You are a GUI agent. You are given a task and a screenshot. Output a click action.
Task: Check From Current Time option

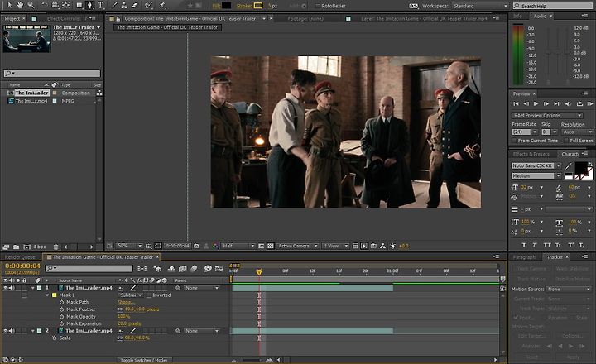pos(514,141)
